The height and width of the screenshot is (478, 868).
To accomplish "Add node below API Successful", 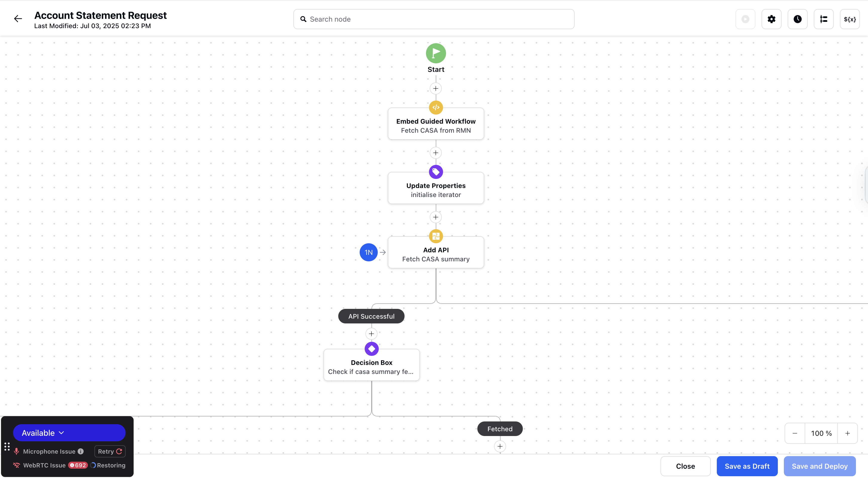I will (371, 334).
